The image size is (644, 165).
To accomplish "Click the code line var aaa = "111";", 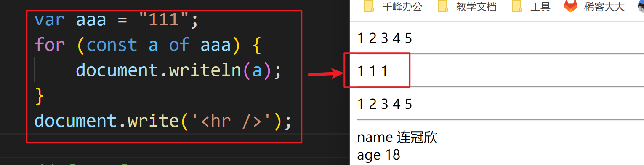I will (116, 20).
